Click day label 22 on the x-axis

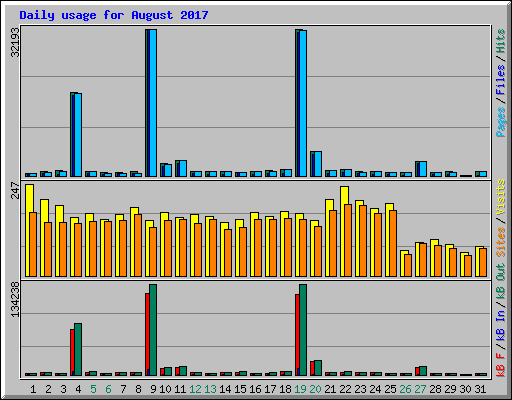coord(345,389)
